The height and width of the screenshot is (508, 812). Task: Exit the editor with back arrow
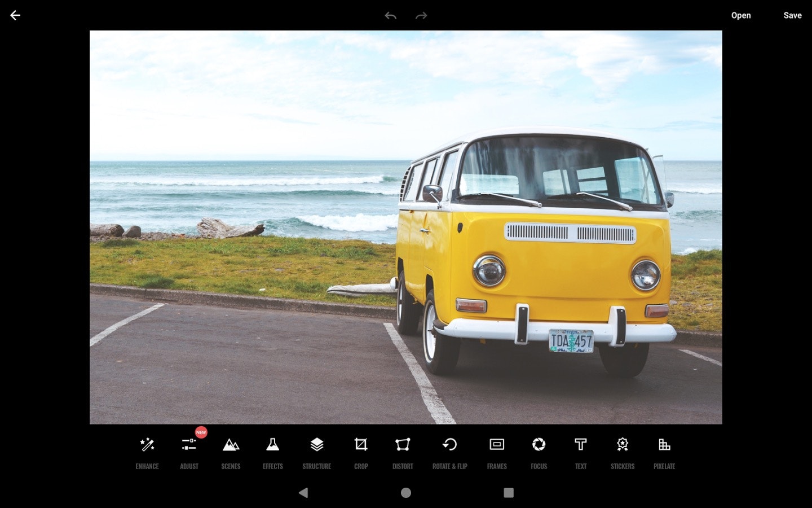pyautogui.click(x=15, y=15)
